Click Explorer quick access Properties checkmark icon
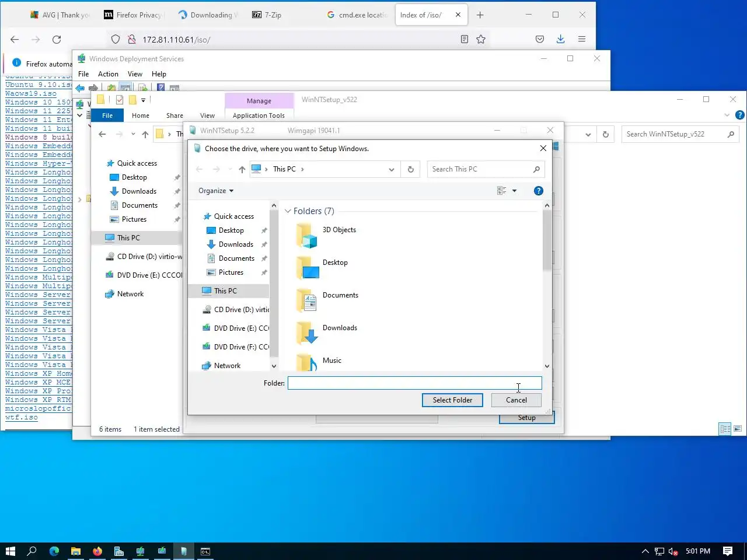The height and width of the screenshot is (560, 747). tap(120, 100)
